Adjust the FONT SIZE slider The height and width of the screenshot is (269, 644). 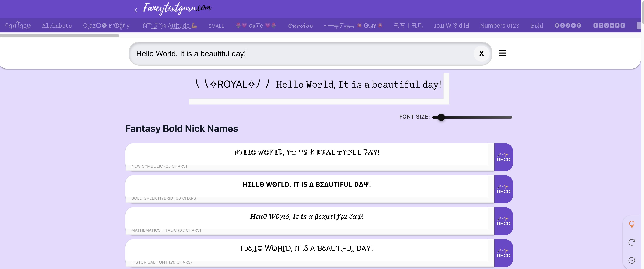click(472, 117)
